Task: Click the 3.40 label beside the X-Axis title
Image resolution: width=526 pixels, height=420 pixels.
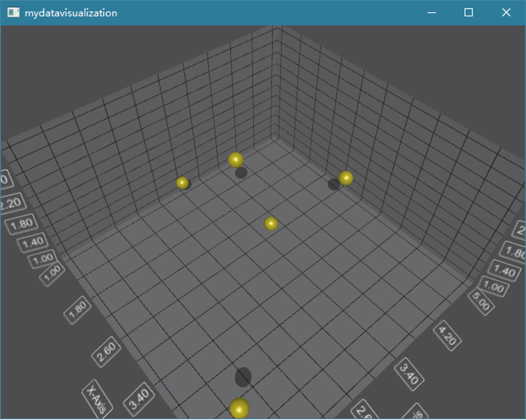Action: [139, 399]
